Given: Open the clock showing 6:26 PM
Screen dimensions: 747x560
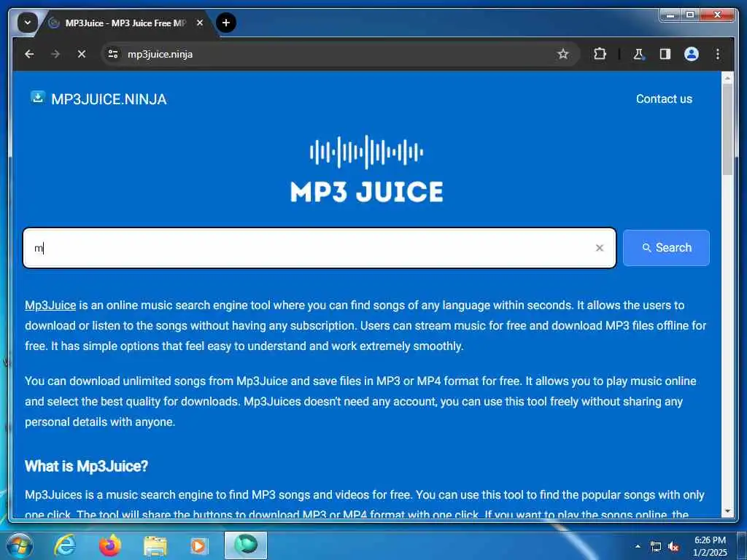Looking at the screenshot, I should [x=710, y=546].
